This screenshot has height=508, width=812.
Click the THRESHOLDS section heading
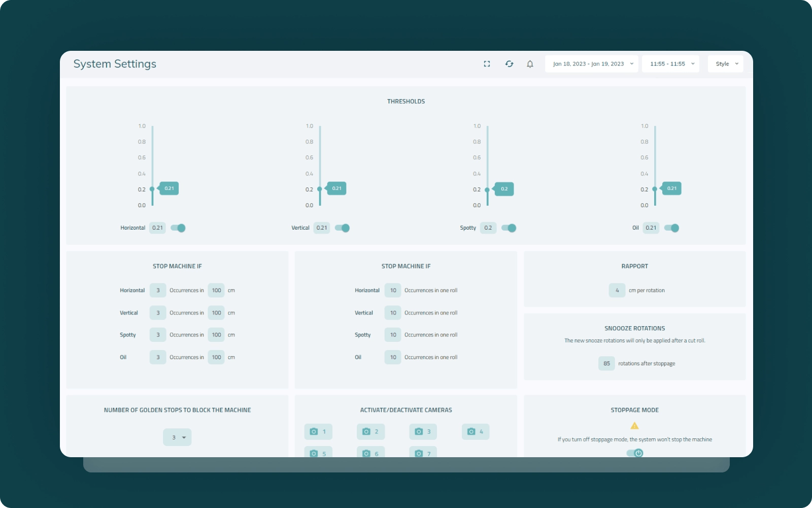click(406, 102)
